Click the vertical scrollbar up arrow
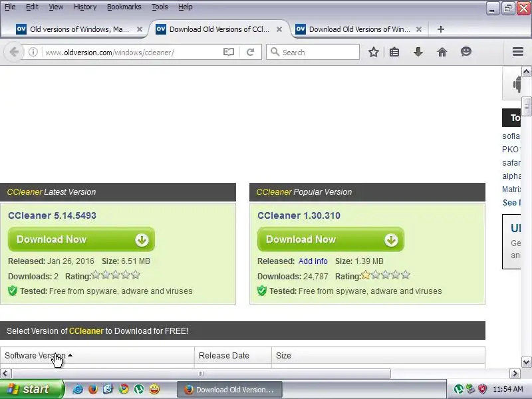Image resolution: width=532 pixels, height=399 pixels. [x=526, y=72]
